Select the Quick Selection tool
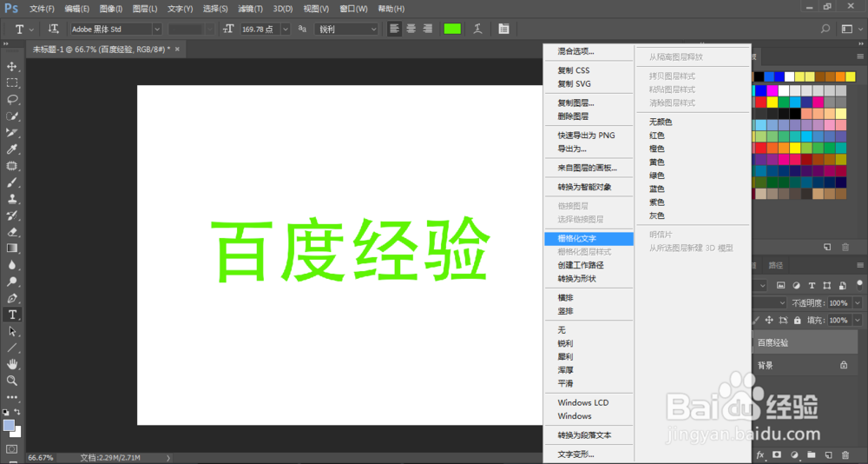The width and height of the screenshot is (868, 464). point(11,116)
